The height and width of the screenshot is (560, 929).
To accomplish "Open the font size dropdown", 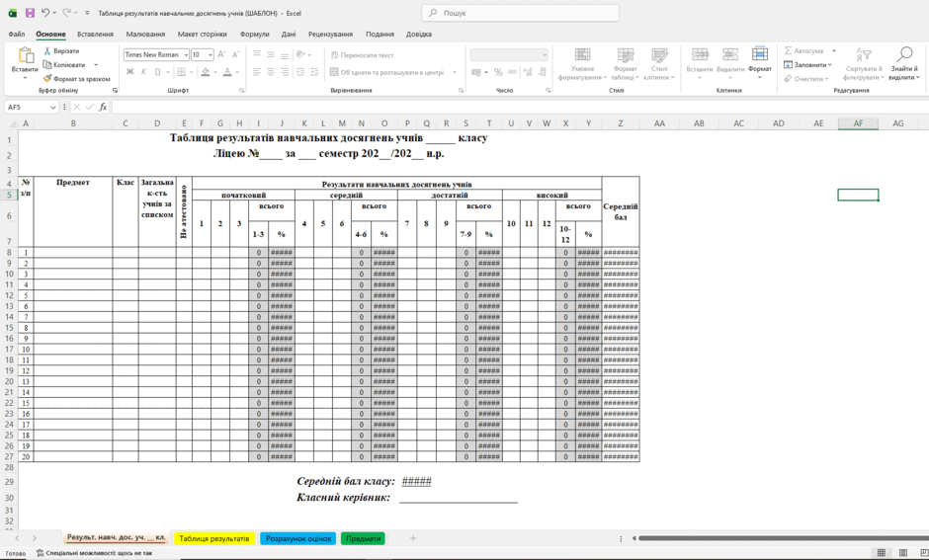I will click(x=211, y=54).
